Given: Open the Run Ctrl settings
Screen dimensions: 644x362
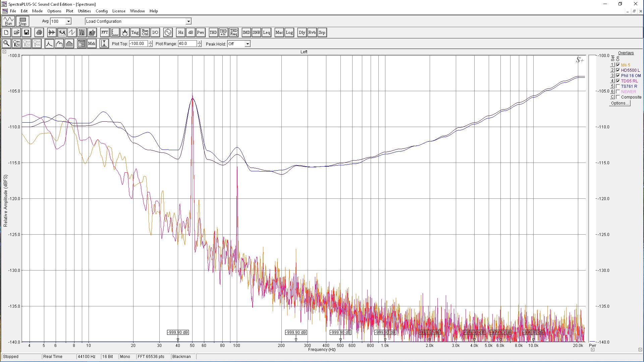Looking at the screenshot, I should click(x=145, y=33).
